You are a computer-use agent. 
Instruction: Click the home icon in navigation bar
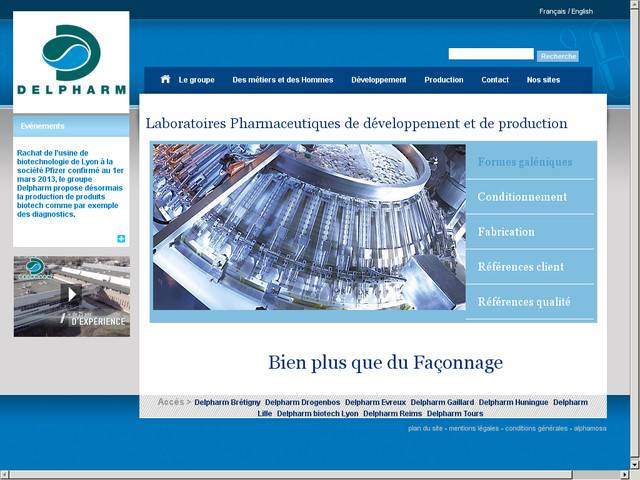[x=165, y=79]
